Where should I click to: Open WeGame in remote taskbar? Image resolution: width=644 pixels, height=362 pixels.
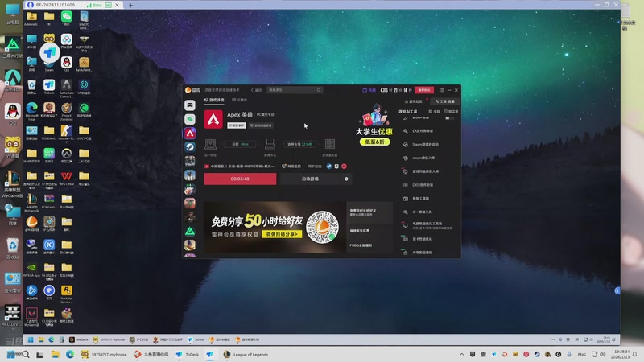pos(78,339)
